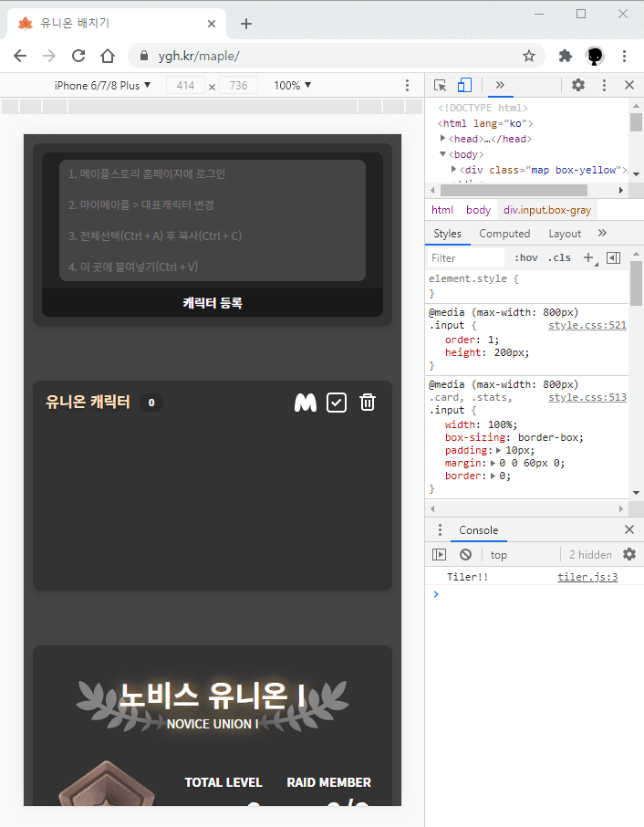Click the 캐릭터 등록 button
The height and width of the screenshot is (827, 644).
tap(213, 303)
